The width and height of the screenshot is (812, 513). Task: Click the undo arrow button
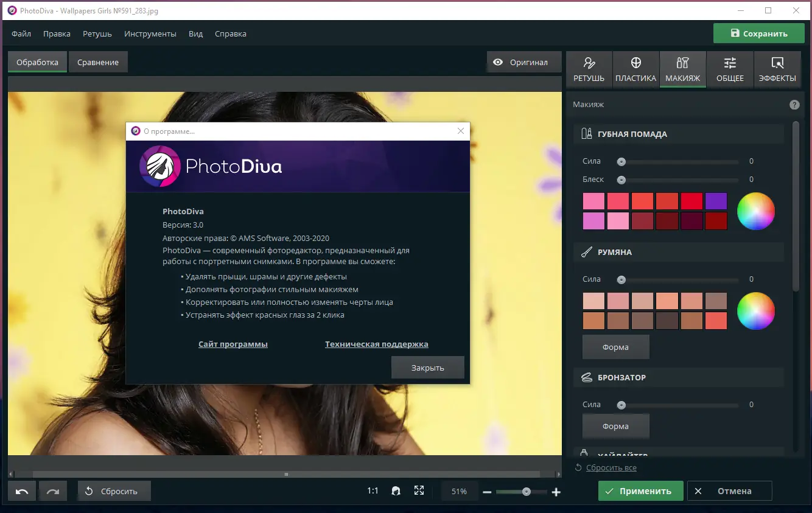coord(22,491)
